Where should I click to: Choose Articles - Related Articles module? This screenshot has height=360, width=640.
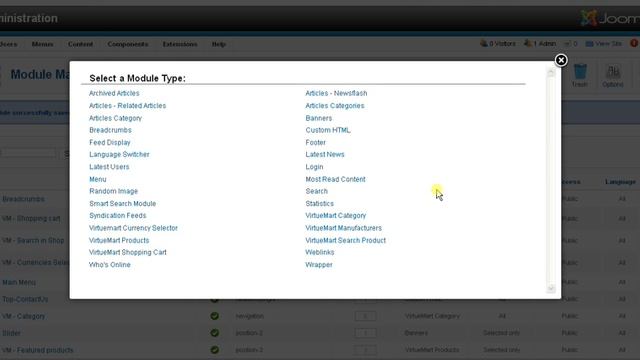point(127,106)
